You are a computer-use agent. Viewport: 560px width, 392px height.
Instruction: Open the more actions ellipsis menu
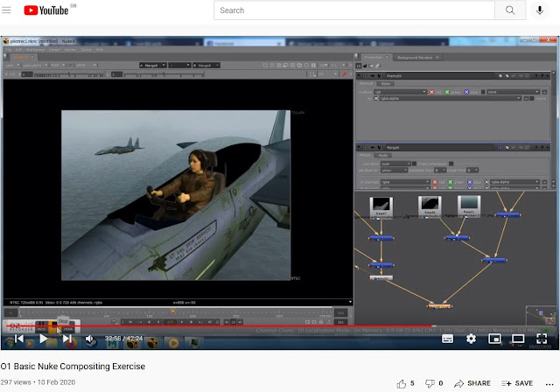(x=549, y=384)
